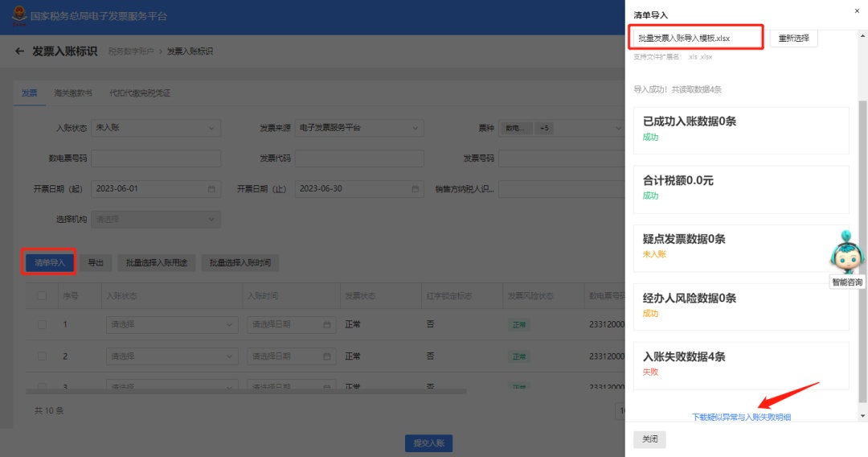This screenshot has width=868, height=457.
Task: Open calendar icon in row 2 入账时间
Action: click(326, 356)
